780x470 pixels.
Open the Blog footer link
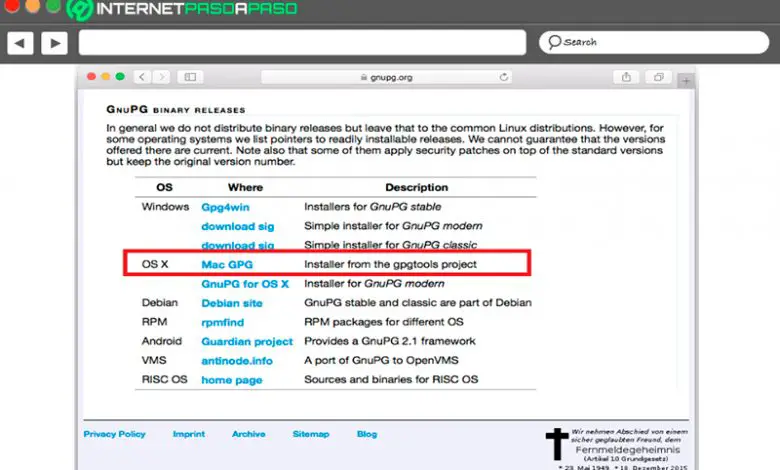[367, 434]
